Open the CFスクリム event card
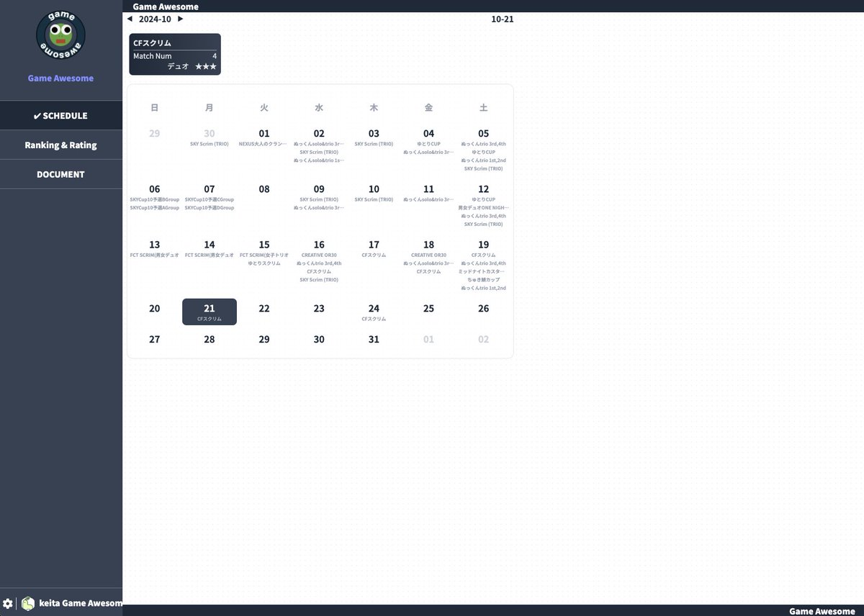The width and height of the screenshot is (864, 616). click(x=175, y=54)
